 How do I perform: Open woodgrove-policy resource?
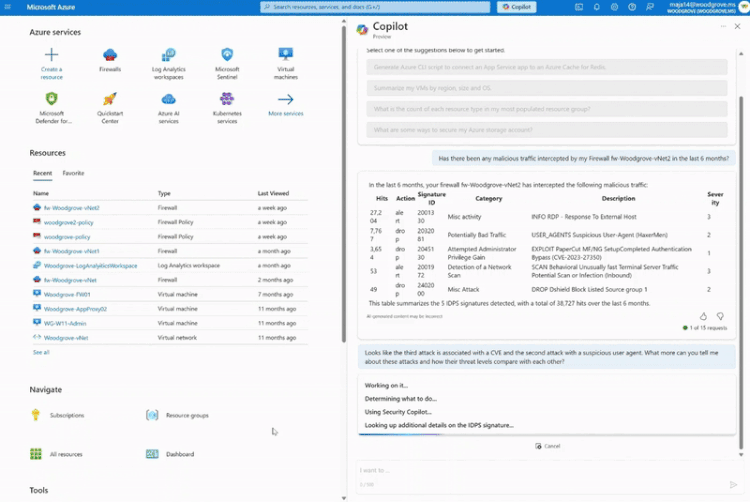(x=67, y=237)
